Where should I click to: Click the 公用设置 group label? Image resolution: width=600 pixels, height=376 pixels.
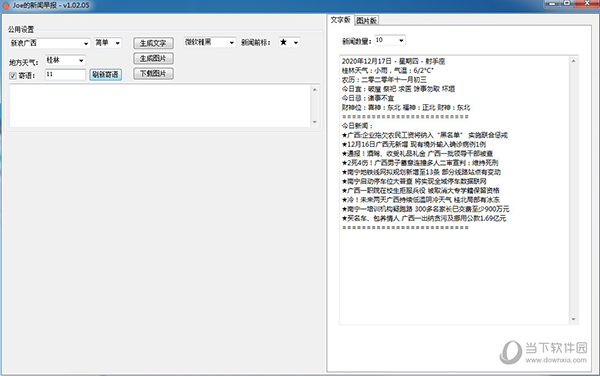point(21,29)
